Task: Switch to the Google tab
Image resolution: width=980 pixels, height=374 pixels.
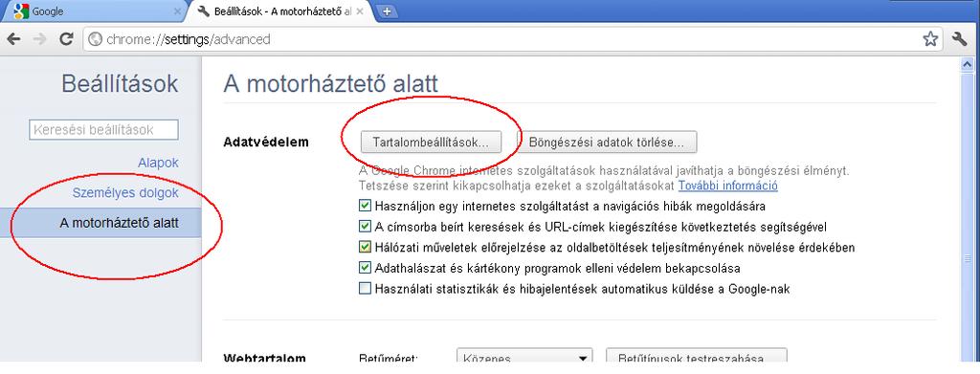Action: click(x=94, y=11)
